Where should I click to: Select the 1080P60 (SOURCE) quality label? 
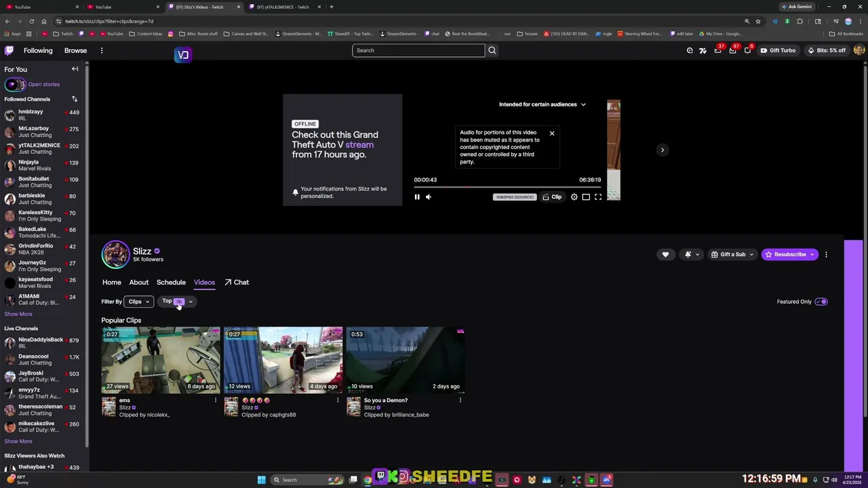click(x=515, y=197)
